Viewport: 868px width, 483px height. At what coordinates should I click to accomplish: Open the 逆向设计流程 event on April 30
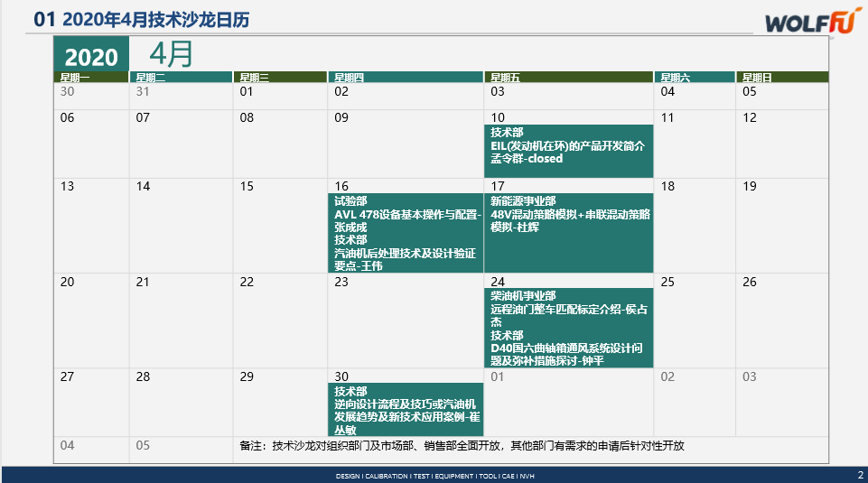click(405, 404)
